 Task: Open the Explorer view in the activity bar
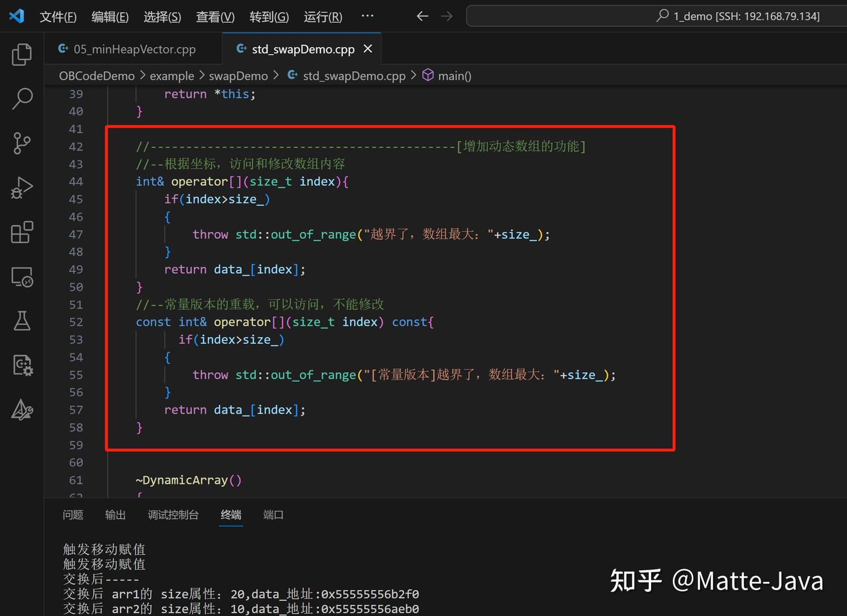22,54
